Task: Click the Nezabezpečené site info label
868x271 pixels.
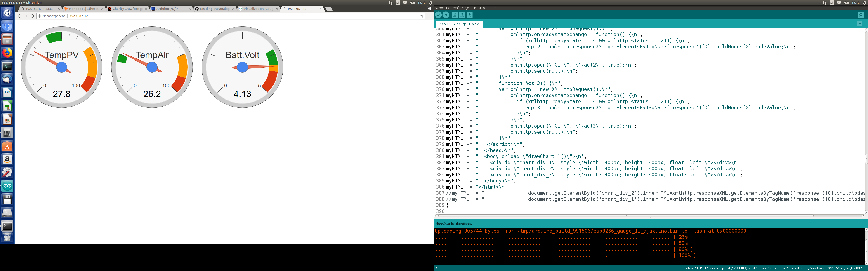Action: click(x=54, y=16)
